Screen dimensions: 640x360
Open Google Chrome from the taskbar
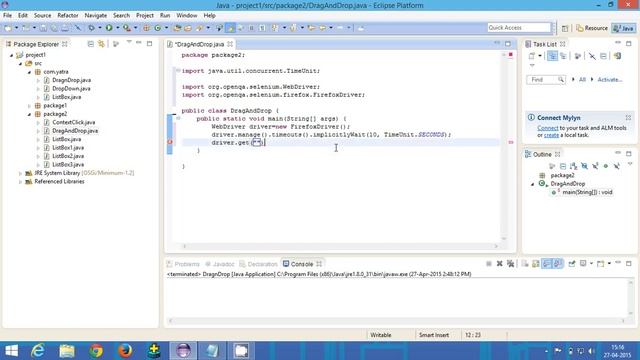click(x=96, y=351)
